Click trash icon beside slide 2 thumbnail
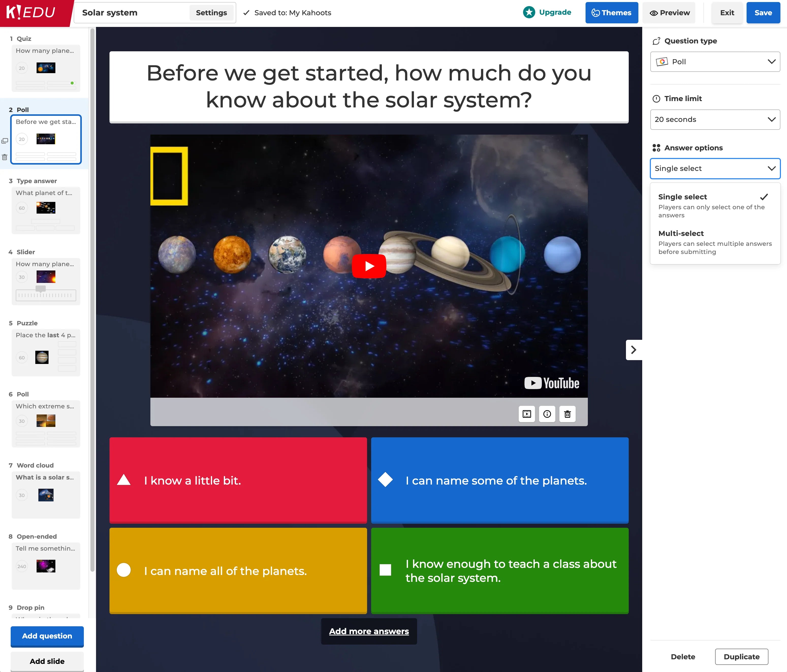Image resolution: width=787 pixels, height=672 pixels. coord(5,157)
